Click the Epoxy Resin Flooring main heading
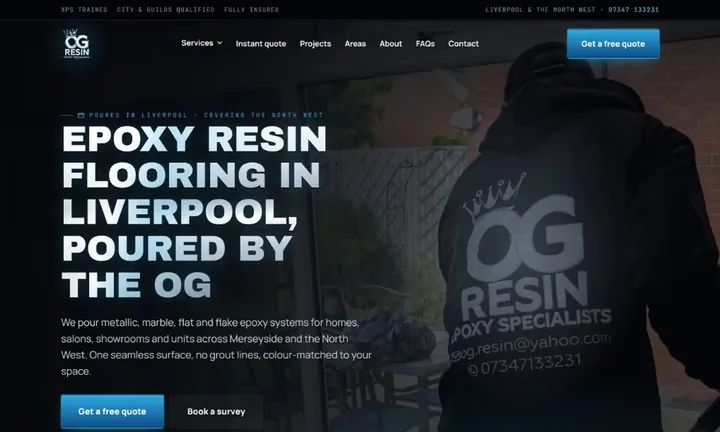The image size is (720, 432). click(194, 212)
